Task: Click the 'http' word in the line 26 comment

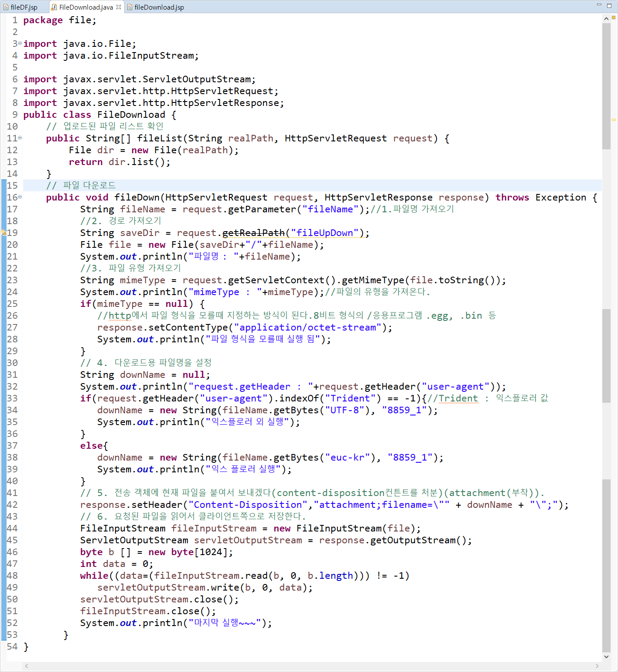Action: click(120, 316)
